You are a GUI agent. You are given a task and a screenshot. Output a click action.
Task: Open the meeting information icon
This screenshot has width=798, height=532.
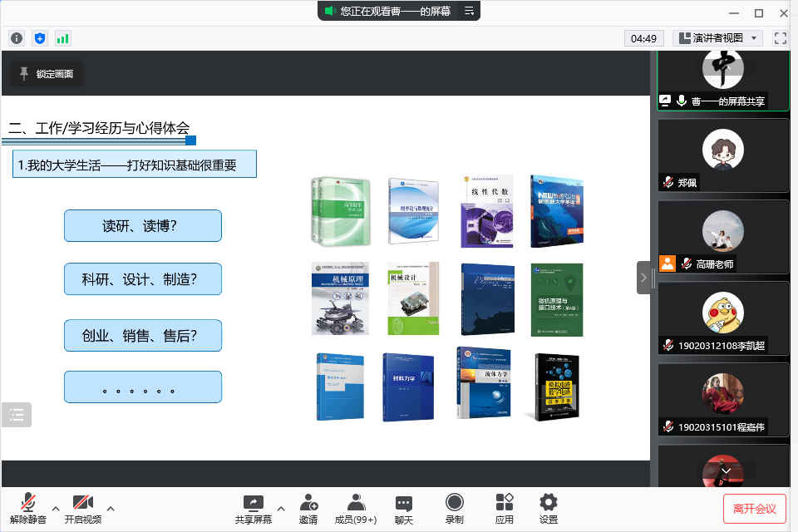click(x=17, y=38)
